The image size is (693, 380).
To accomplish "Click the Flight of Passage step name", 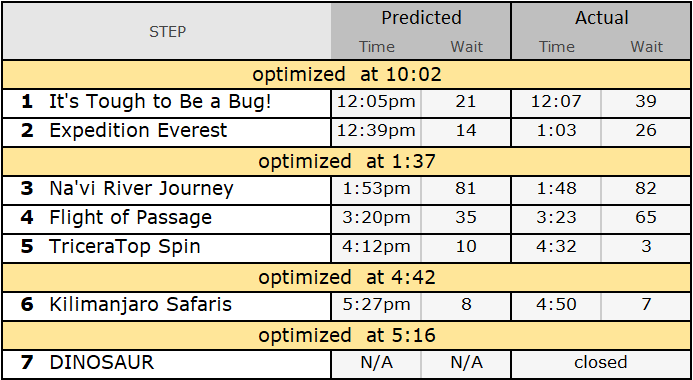I will click(x=130, y=217).
